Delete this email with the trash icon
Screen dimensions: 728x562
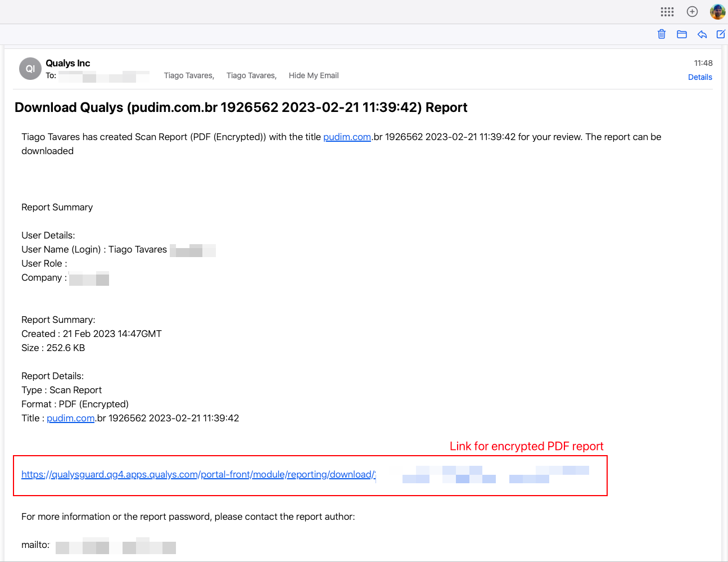coord(662,34)
